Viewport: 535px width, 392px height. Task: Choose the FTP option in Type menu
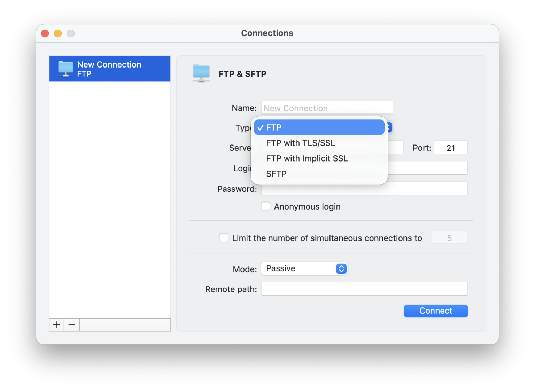click(x=319, y=127)
